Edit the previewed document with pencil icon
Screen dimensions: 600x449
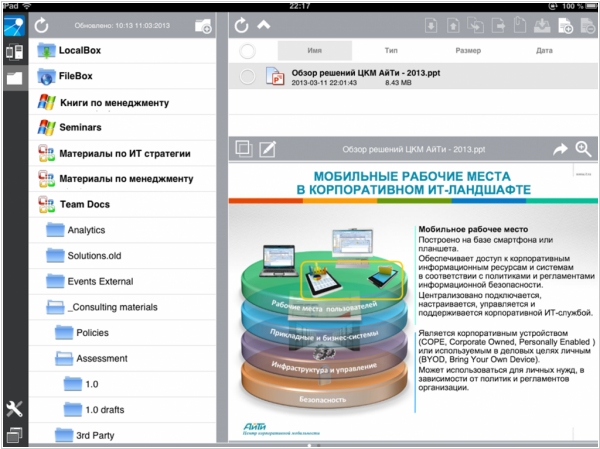(x=267, y=149)
